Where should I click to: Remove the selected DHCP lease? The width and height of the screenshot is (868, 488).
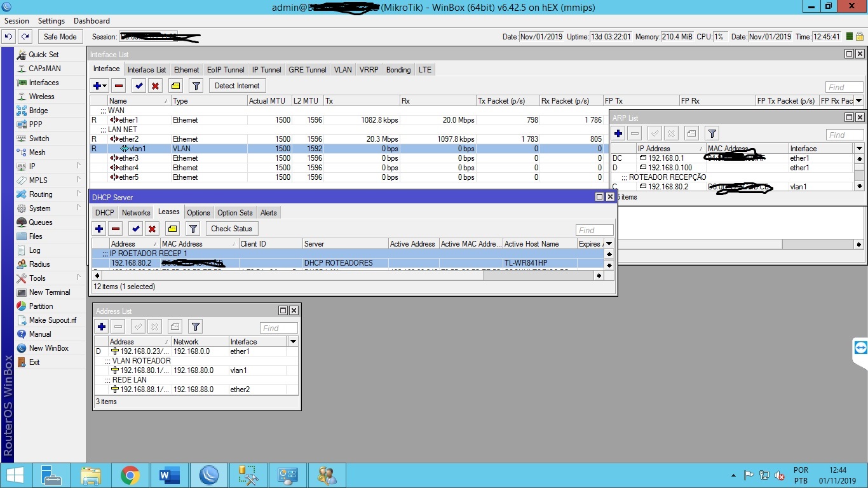[x=116, y=229]
